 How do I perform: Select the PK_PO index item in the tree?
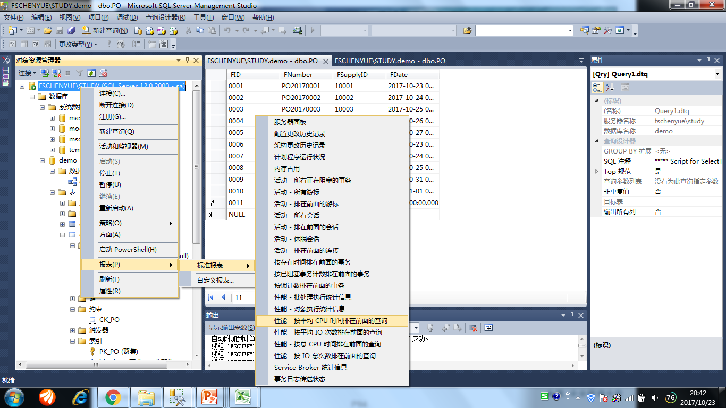pos(119,352)
